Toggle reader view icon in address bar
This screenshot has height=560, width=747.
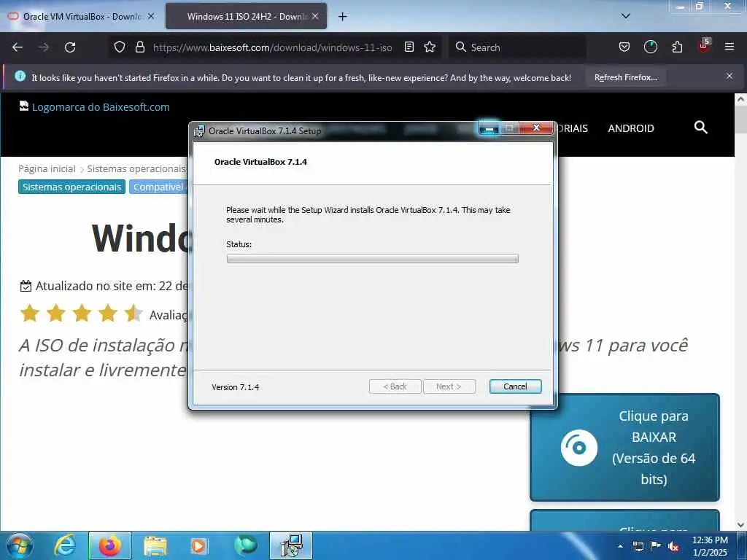(409, 47)
